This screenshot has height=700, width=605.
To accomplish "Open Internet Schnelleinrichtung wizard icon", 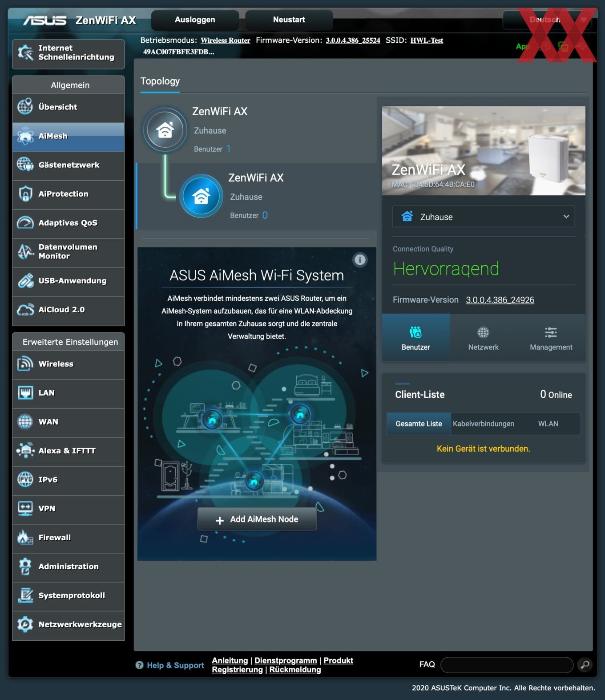I will (25, 53).
